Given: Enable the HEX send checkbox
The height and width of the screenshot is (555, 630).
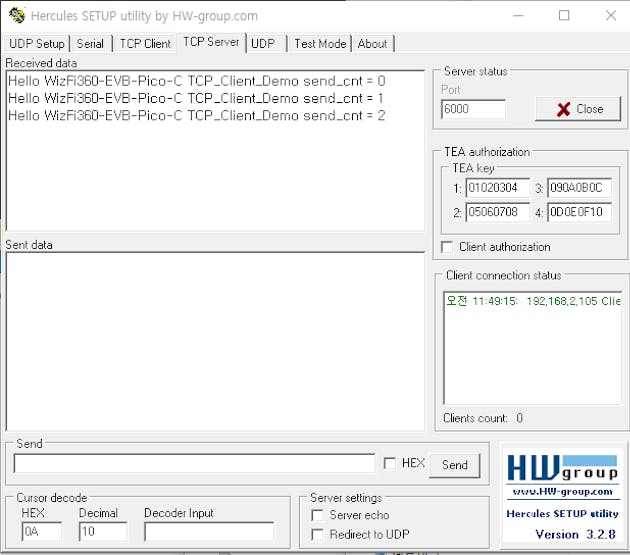Looking at the screenshot, I should [x=389, y=463].
